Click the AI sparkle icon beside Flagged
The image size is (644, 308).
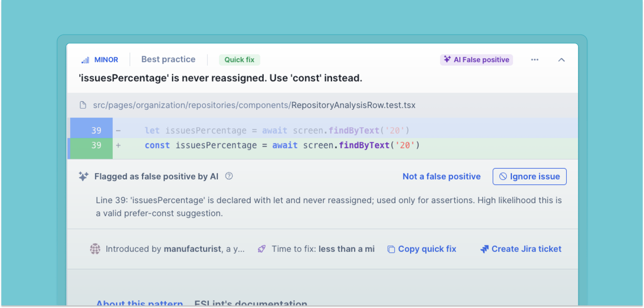[83, 176]
